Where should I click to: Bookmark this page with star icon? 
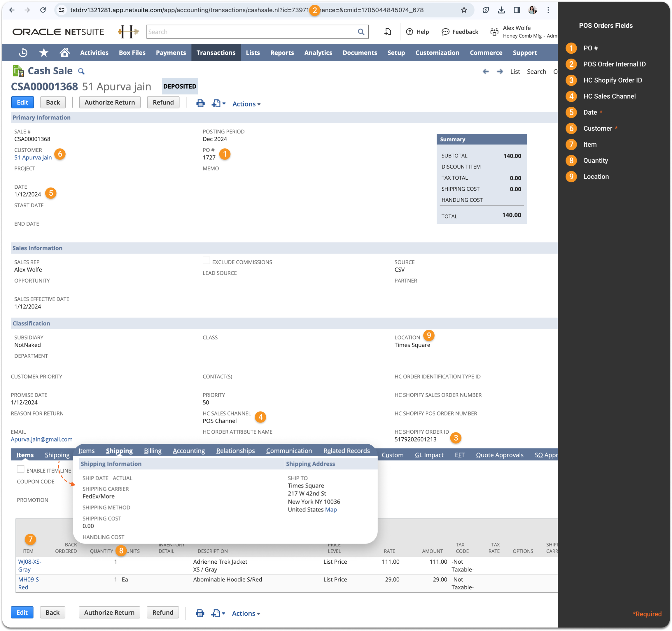464,10
